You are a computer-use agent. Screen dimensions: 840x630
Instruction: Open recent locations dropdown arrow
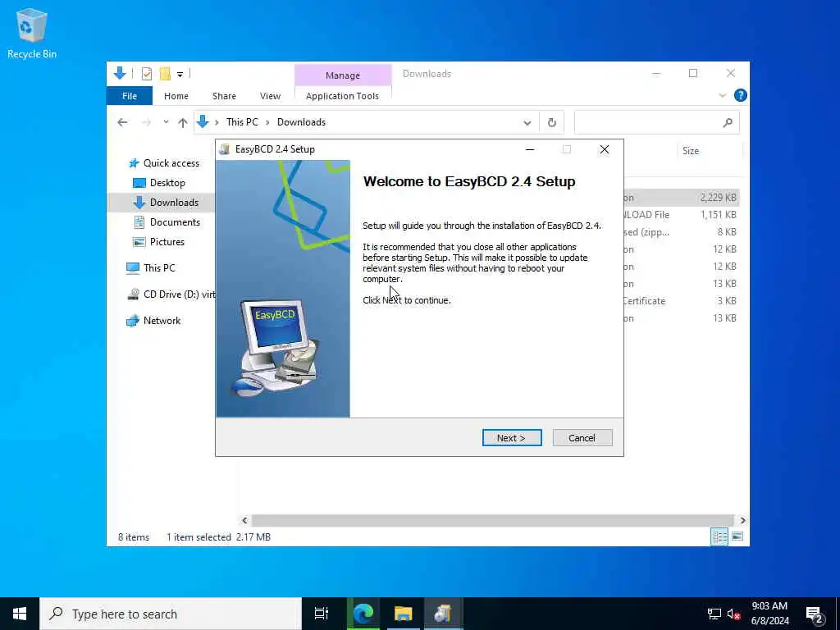[x=166, y=122]
